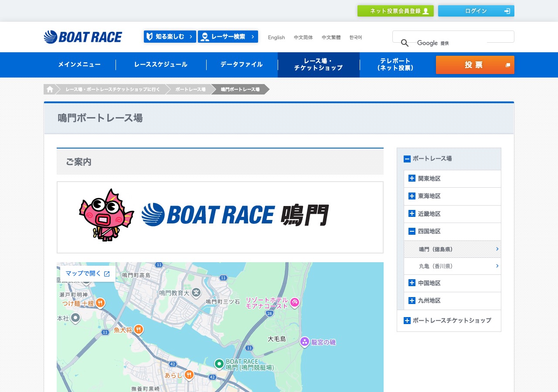Click into the Google search field

click(x=453, y=37)
